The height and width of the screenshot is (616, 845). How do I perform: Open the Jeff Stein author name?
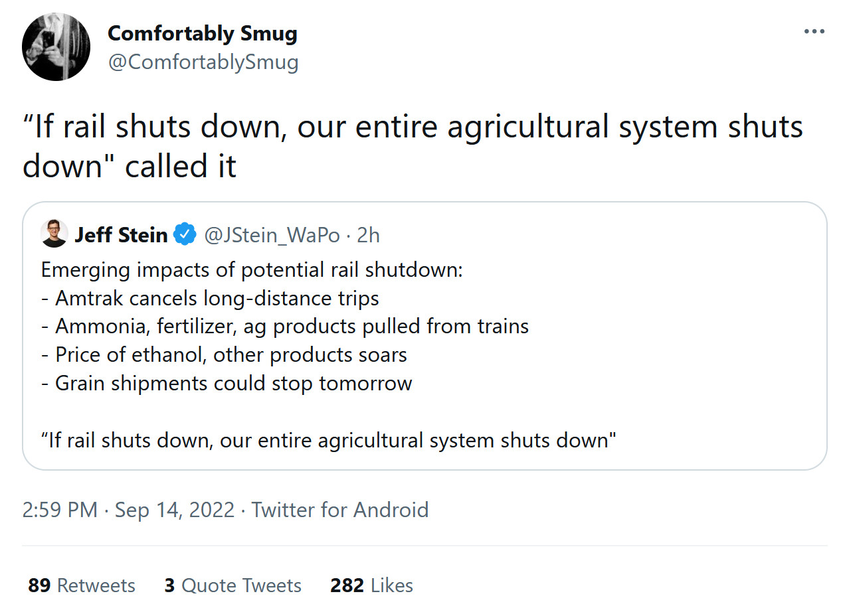121,235
